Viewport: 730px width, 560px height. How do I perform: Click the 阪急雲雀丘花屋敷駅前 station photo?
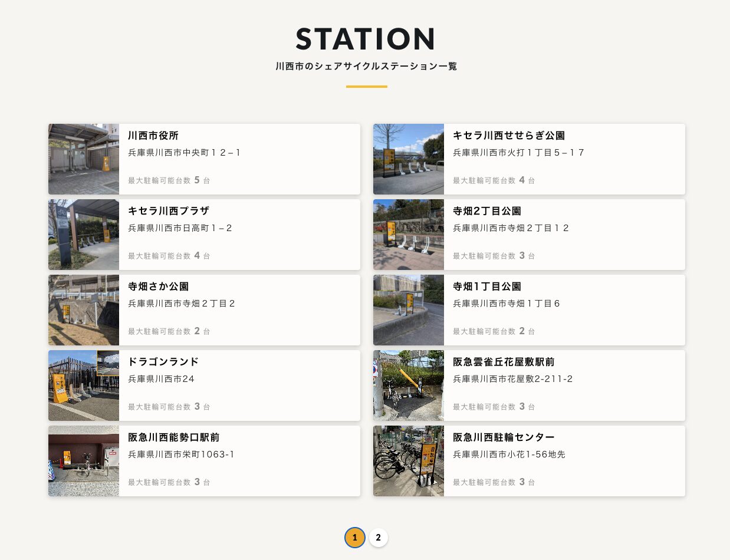tap(409, 386)
